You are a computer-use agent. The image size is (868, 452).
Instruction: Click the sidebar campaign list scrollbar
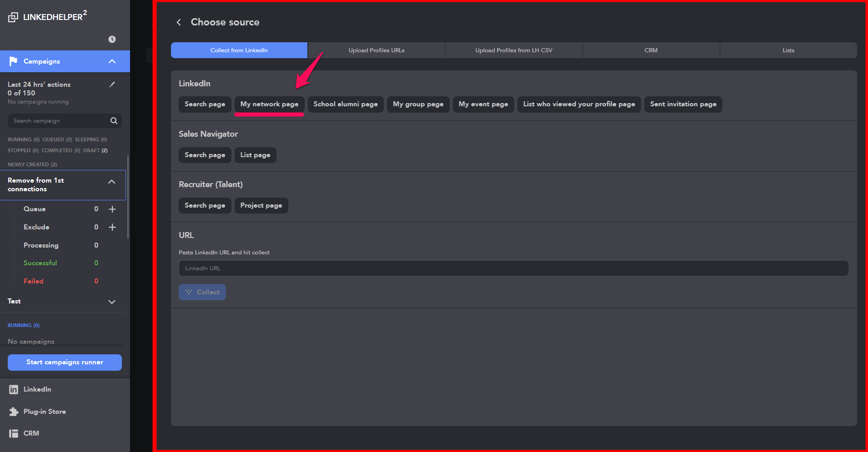click(x=128, y=197)
